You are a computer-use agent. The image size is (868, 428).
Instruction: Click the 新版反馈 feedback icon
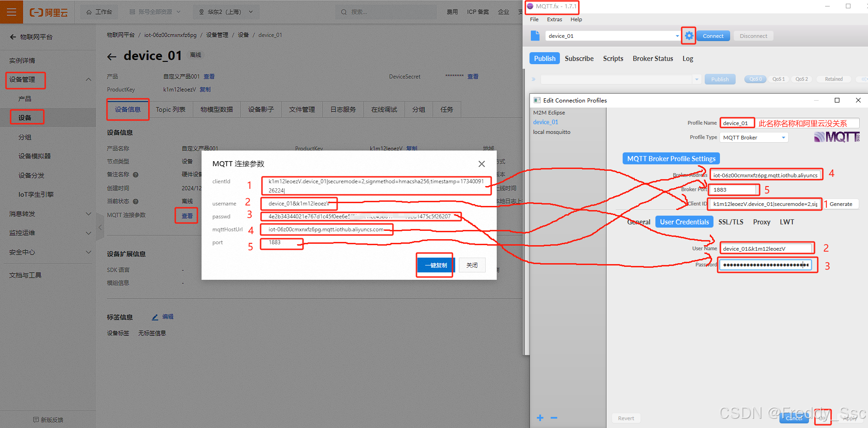36,420
